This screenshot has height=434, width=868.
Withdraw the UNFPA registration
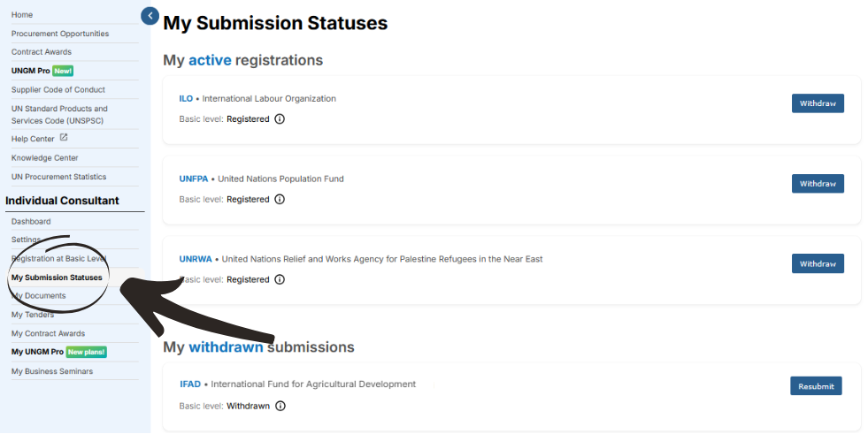click(818, 184)
